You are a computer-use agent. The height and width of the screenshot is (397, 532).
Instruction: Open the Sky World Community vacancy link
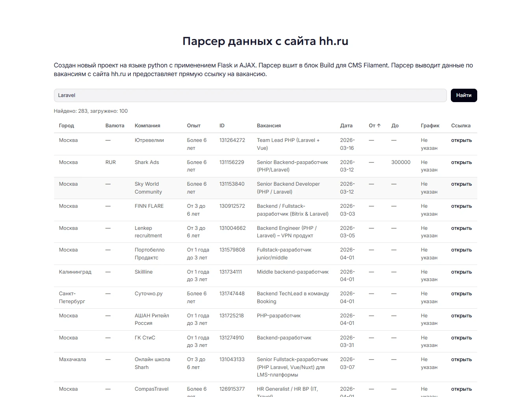(461, 184)
